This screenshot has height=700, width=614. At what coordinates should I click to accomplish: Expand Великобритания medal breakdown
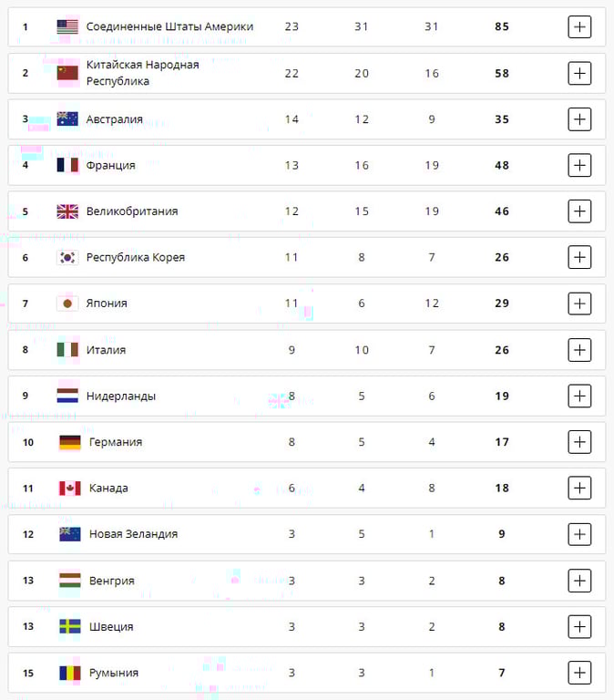tap(579, 211)
